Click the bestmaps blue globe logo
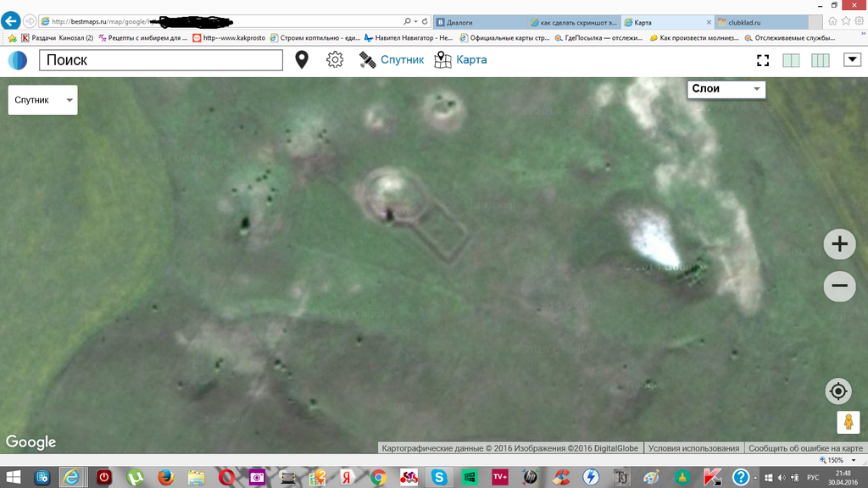 (x=18, y=60)
